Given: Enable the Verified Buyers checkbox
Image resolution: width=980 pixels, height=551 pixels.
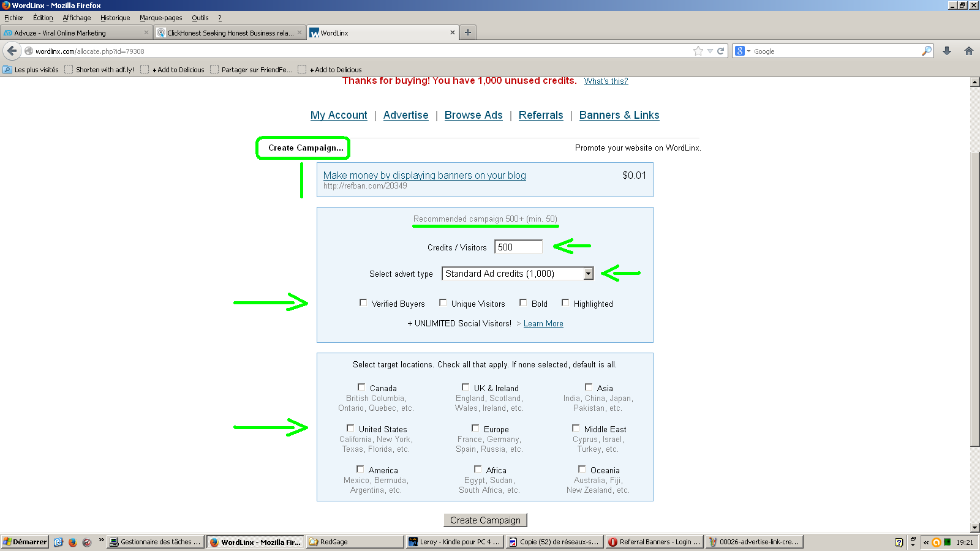Looking at the screenshot, I should (363, 302).
